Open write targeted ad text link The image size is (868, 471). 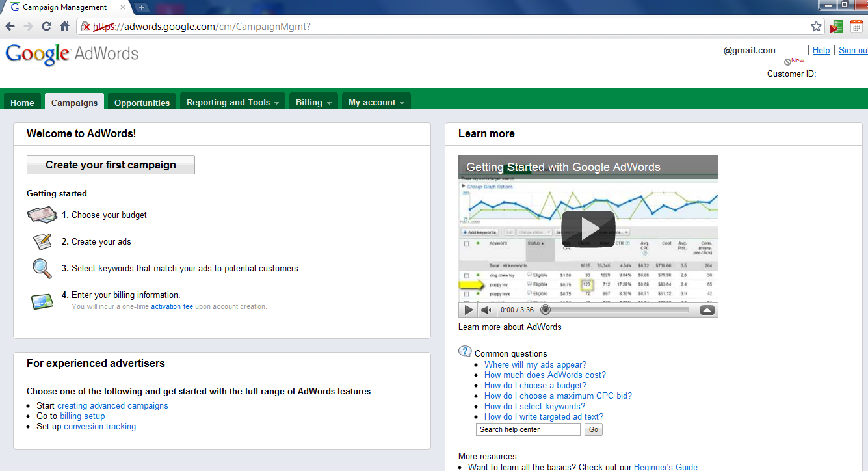pos(544,416)
